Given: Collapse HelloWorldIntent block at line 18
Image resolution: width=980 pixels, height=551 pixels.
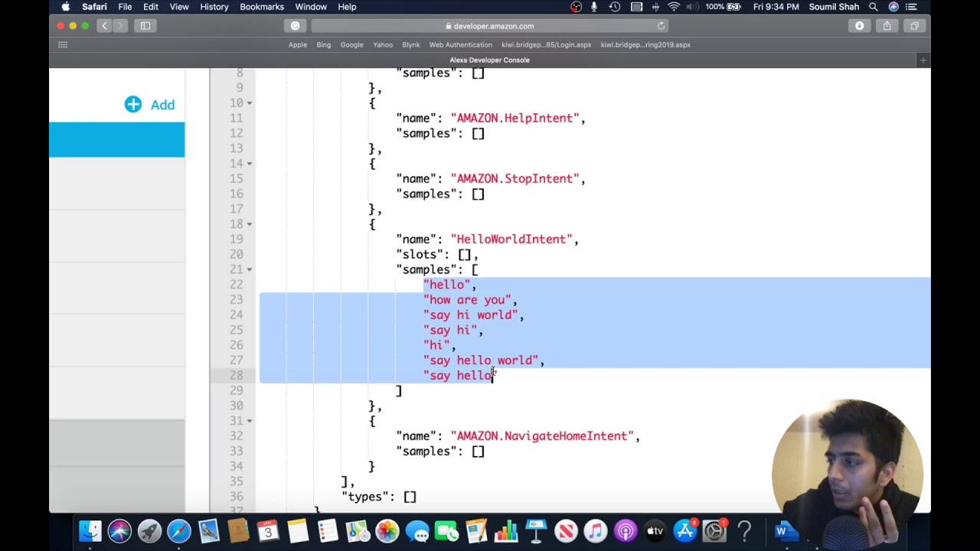Looking at the screenshot, I should click(x=250, y=223).
